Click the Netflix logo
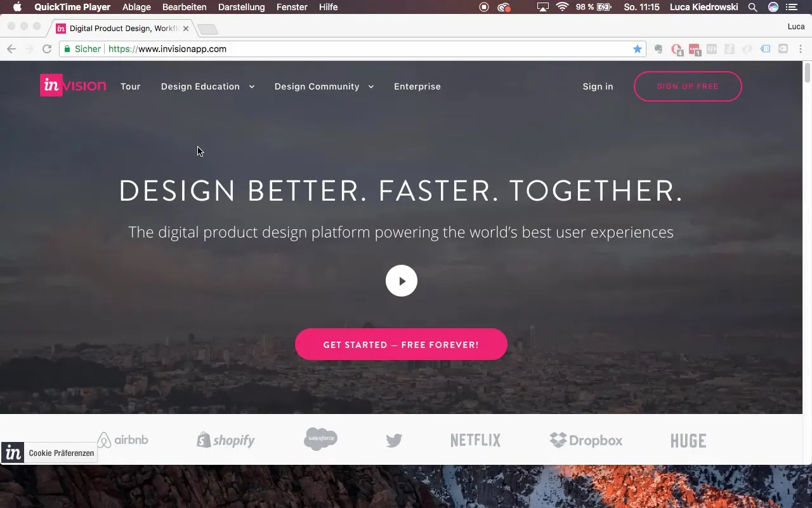The image size is (812, 508). pyautogui.click(x=475, y=440)
